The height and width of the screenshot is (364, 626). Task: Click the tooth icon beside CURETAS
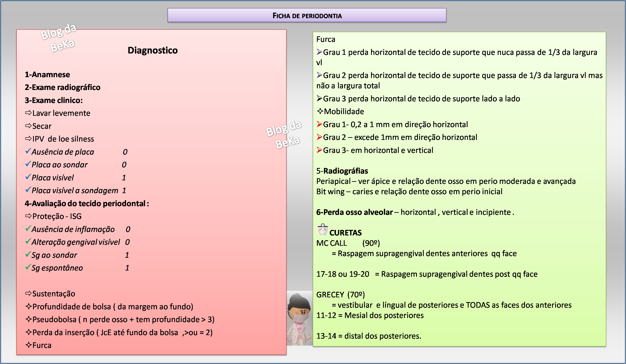[x=323, y=229]
